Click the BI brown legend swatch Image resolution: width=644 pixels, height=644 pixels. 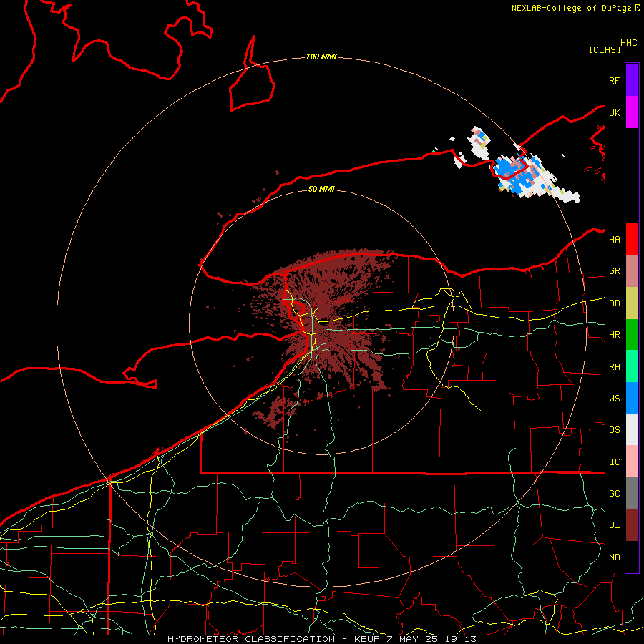[632, 525]
